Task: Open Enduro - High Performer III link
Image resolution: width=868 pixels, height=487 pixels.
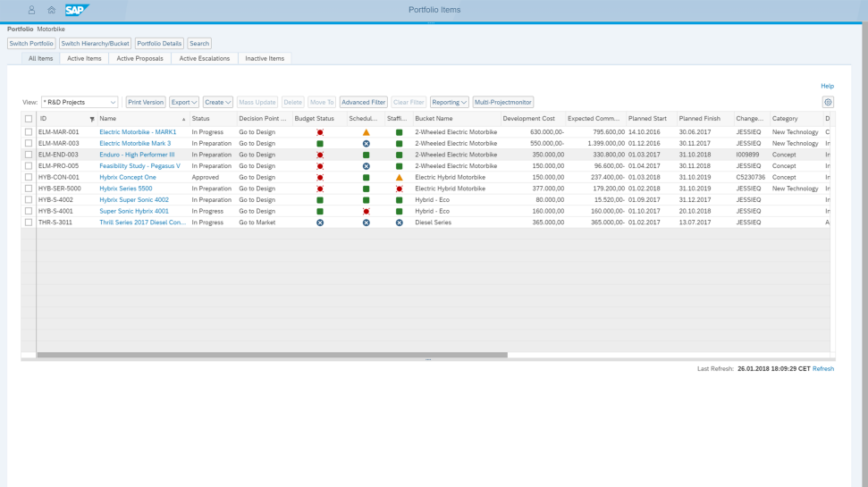Action: point(137,155)
